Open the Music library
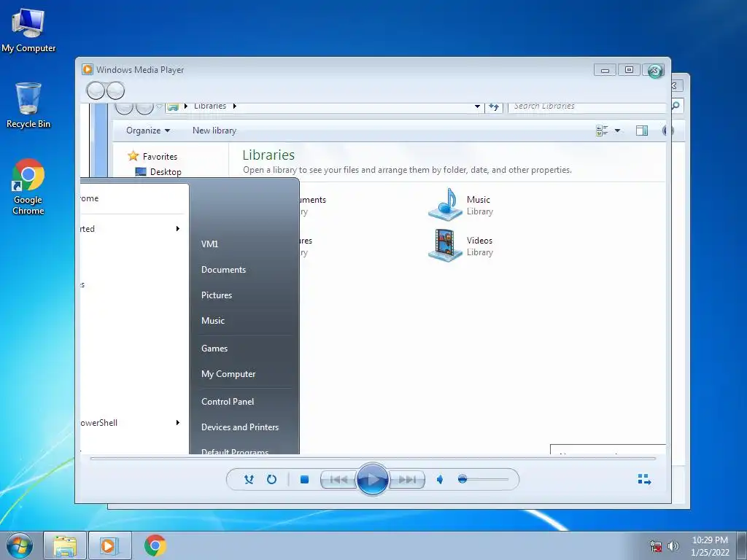 (460, 205)
